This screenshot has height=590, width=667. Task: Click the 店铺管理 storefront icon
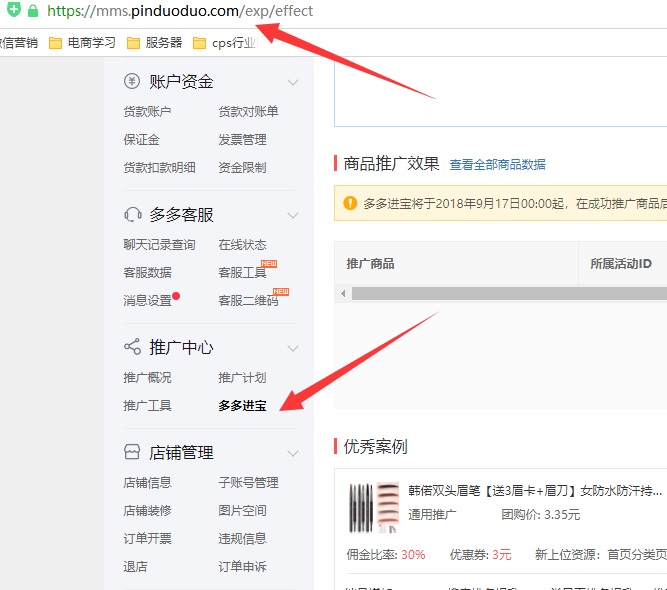[132, 452]
